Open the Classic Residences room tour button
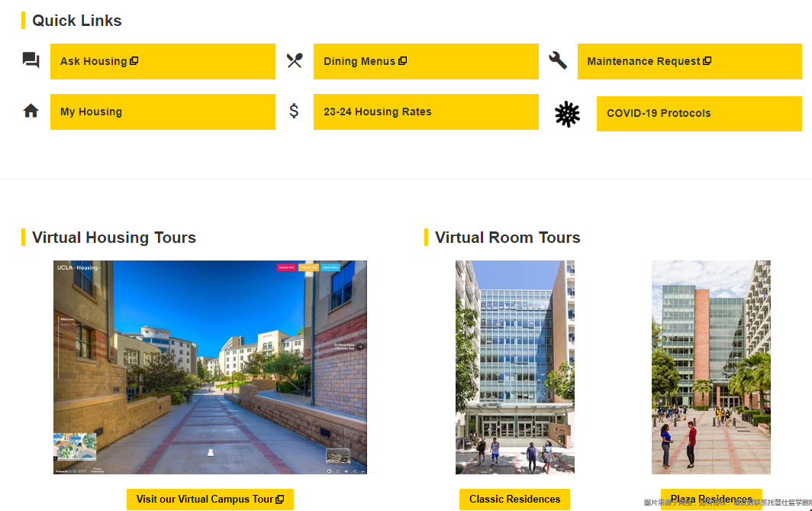 pos(514,499)
